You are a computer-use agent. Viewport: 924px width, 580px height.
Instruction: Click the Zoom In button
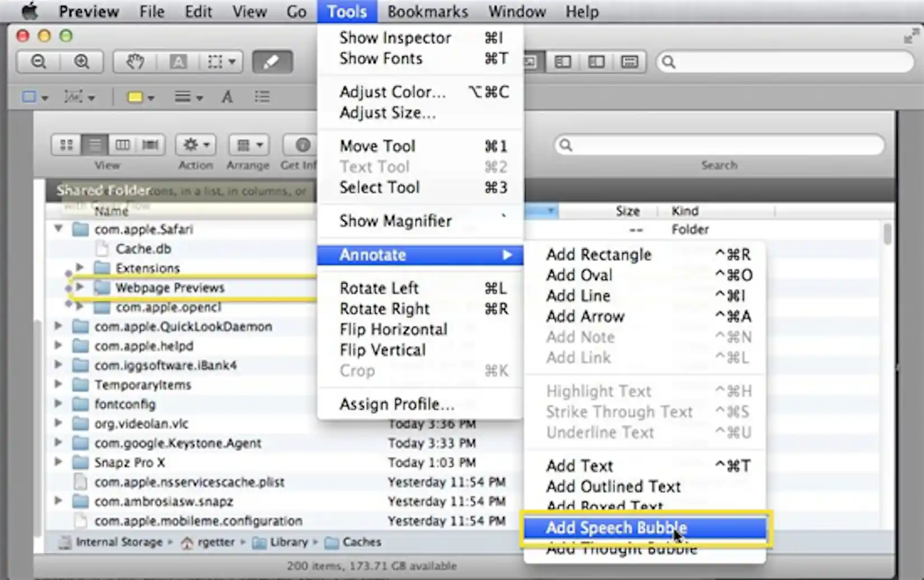(x=82, y=62)
